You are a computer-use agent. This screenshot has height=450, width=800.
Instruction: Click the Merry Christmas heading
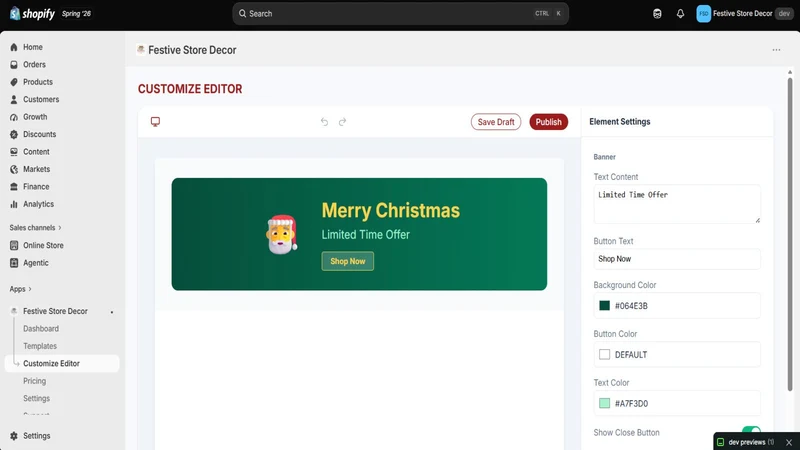coord(391,210)
